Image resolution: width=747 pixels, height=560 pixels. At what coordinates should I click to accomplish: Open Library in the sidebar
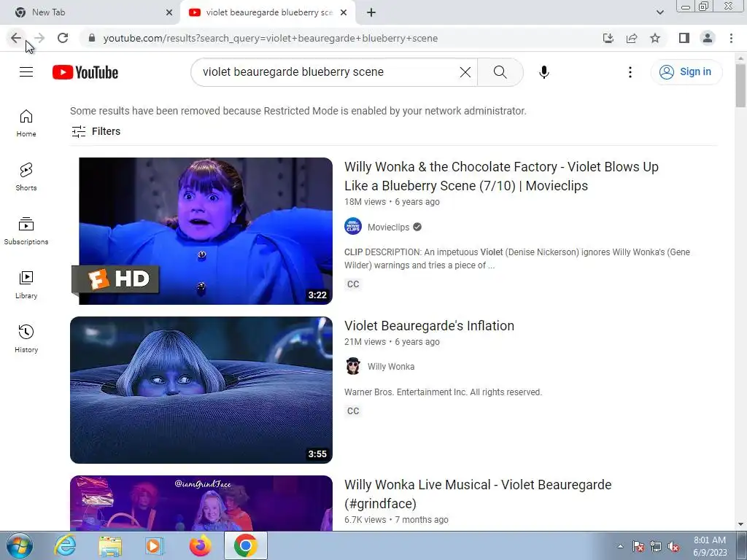click(26, 285)
